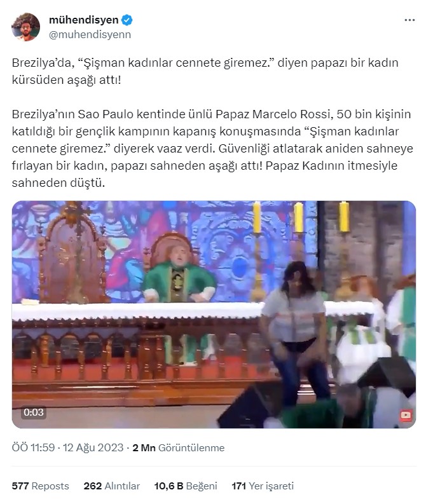The width and height of the screenshot is (426, 504).
Task: Open the 262 Alıntılar list
Action: click(x=112, y=486)
